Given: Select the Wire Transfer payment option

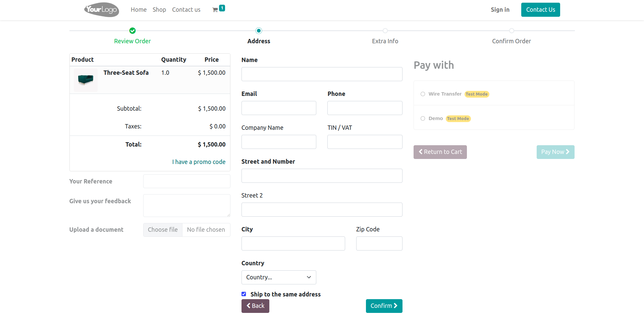Looking at the screenshot, I should (423, 94).
